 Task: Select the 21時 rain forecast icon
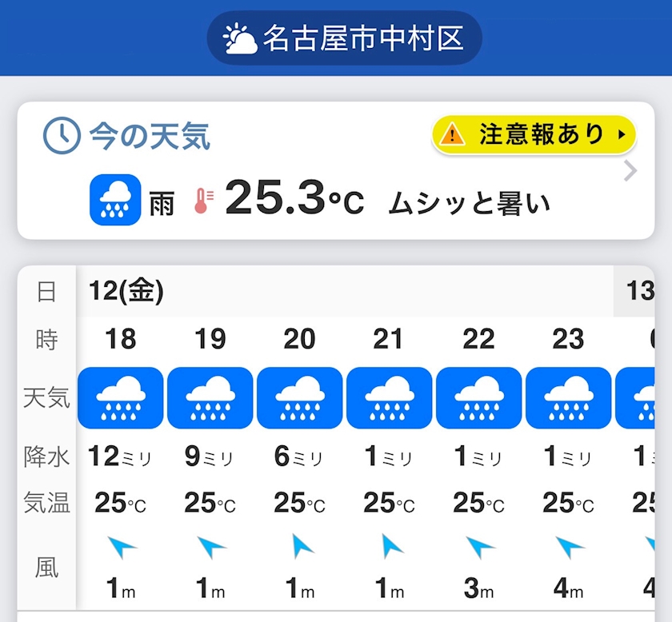pyautogui.click(x=389, y=397)
